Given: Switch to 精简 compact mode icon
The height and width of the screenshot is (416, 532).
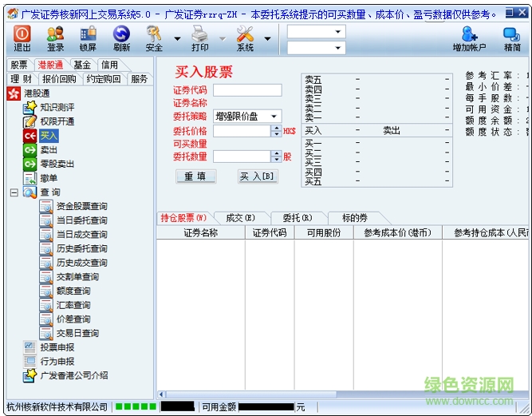Looking at the screenshot, I should point(512,38).
